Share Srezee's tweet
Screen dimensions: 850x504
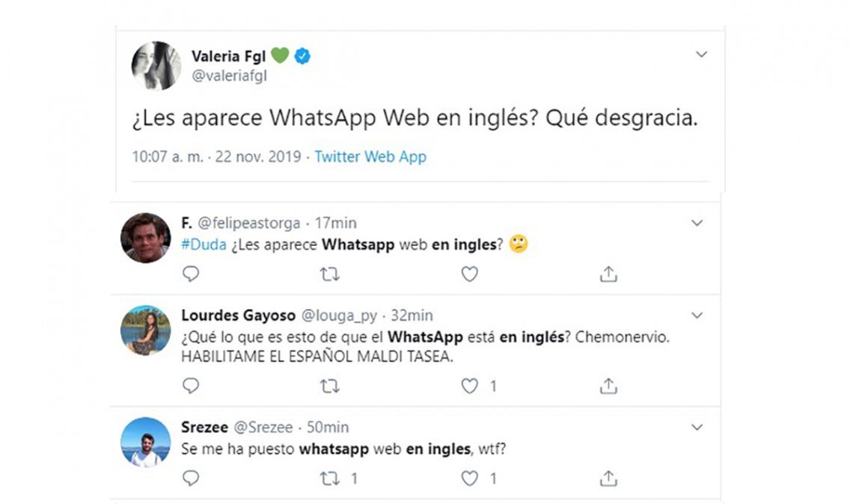[x=608, y=478]
